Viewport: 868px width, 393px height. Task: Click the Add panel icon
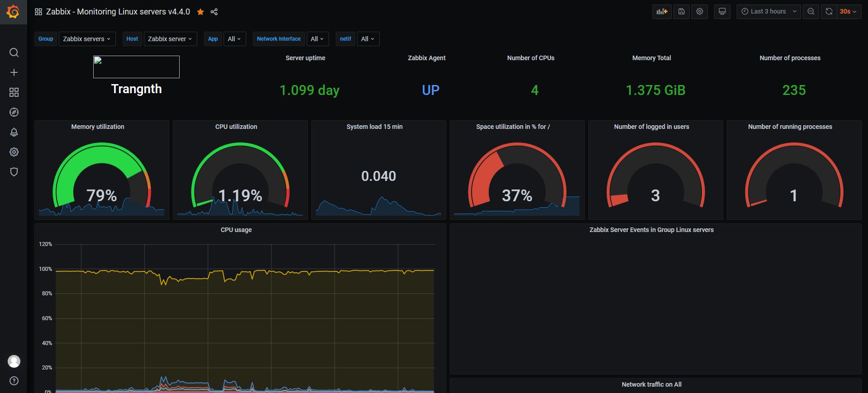point(662,12)
